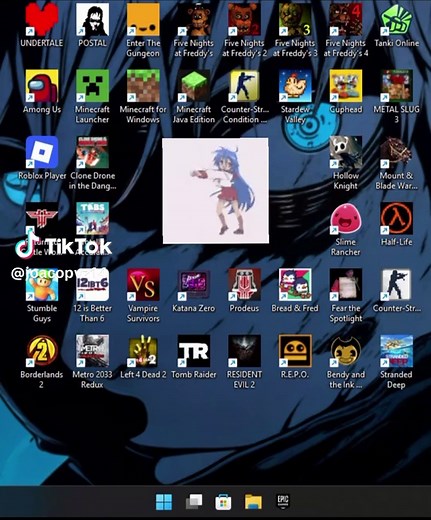Image resolution: width=431 pixels, height=520 pixels.
Task: Open the Stranded Deep shortcut
Action: tap(396, 351)
